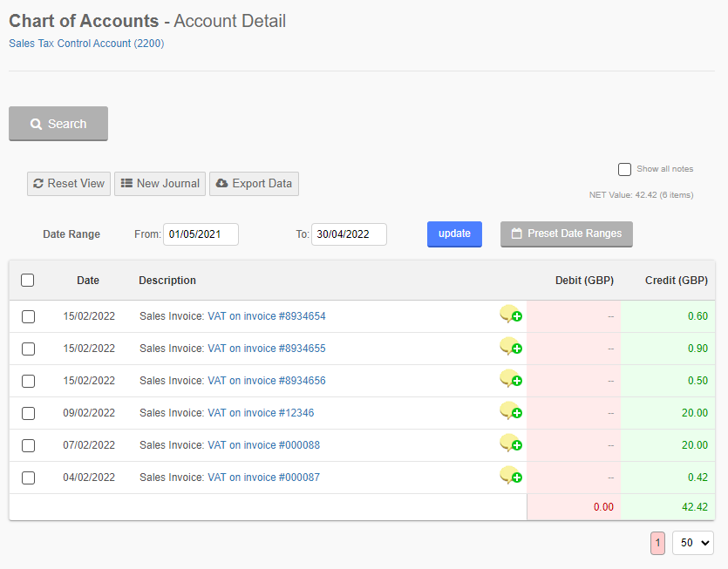The height and width of the screenshot is (569, 728).
Task: Click the 09/02/2022 date cell
Action: point(89,413)
